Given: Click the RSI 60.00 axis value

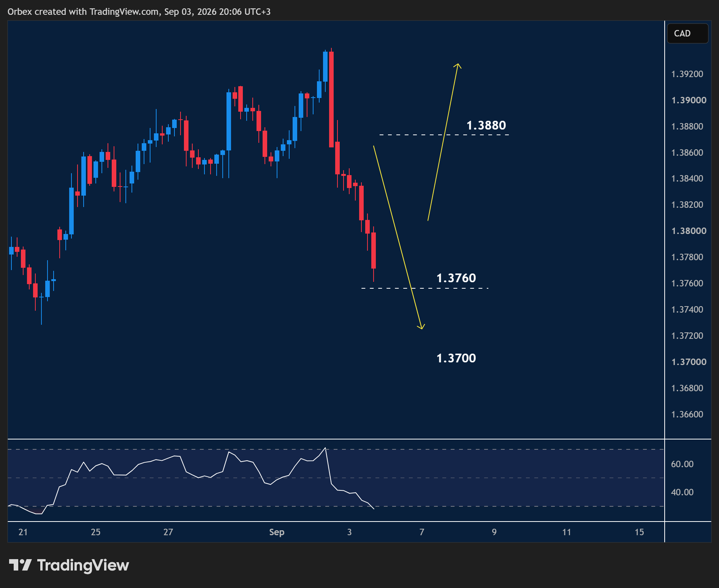Looking at the screenshot, I should [x=682, y=464].
